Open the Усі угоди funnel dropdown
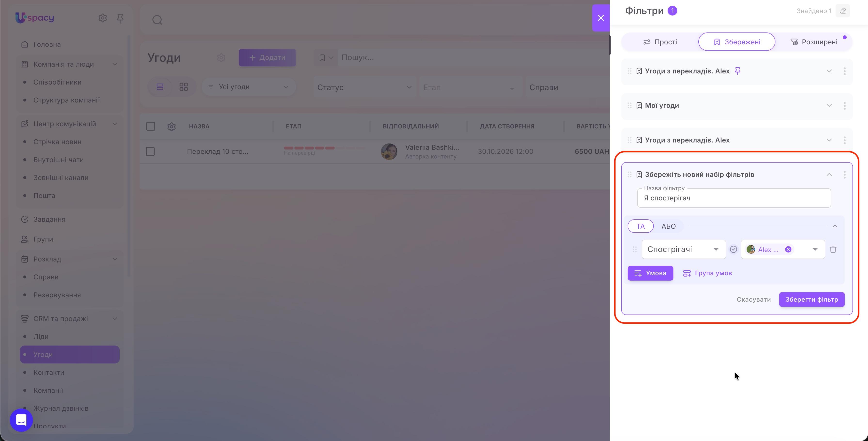The image size is (868, 441). coord(249,87)
